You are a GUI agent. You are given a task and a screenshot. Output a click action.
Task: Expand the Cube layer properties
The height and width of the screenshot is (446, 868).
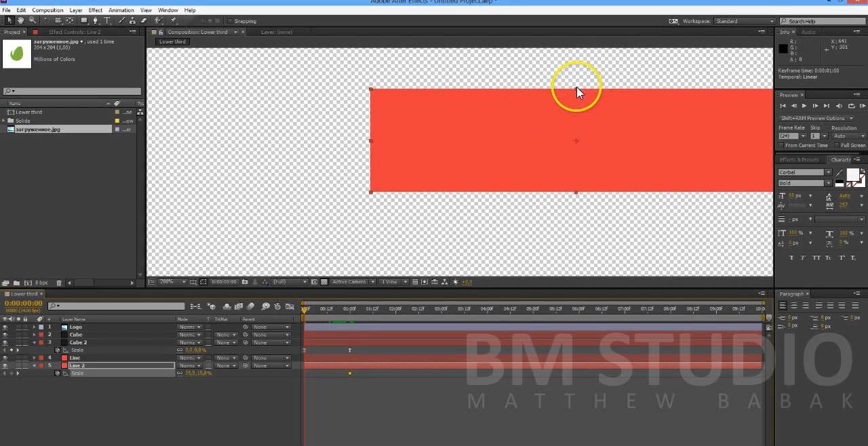34,335
